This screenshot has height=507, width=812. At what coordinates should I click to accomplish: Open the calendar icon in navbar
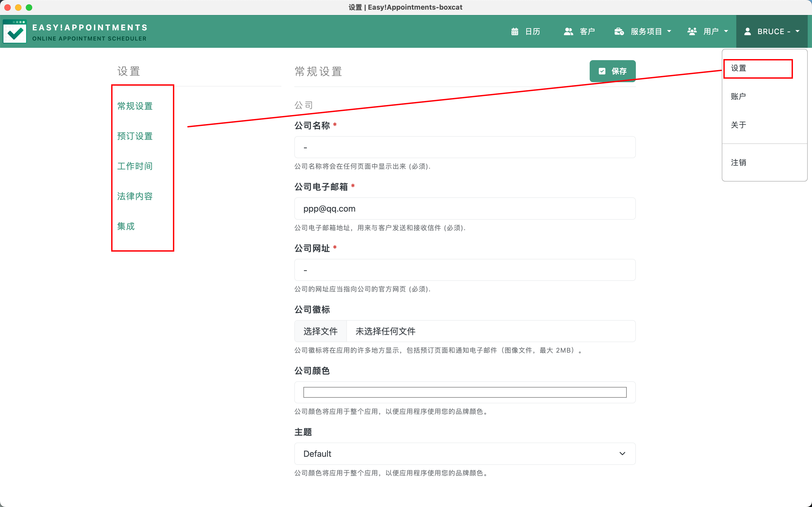(515, 31)
